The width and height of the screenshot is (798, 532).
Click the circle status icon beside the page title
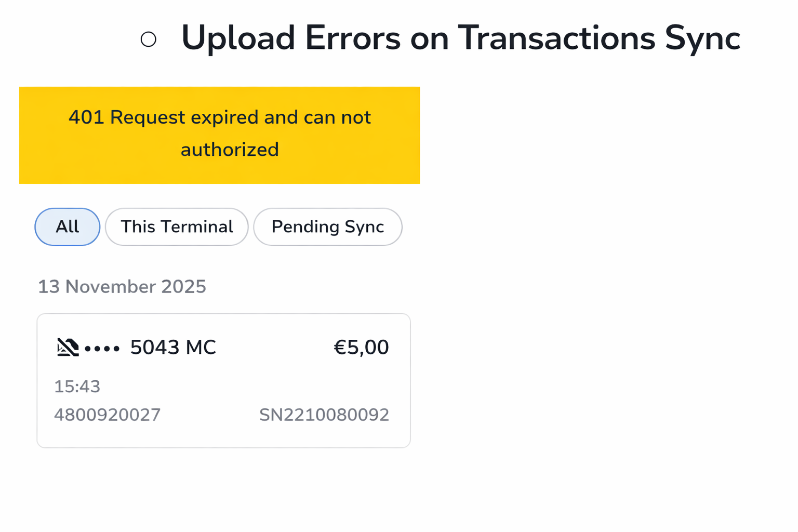click(148, 38)
